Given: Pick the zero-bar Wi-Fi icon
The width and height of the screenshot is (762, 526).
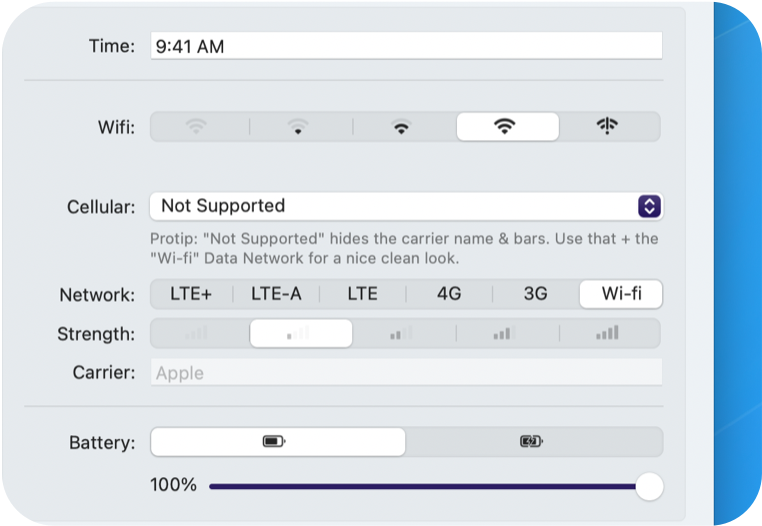Looking at the screenshot, I should 197,127.
